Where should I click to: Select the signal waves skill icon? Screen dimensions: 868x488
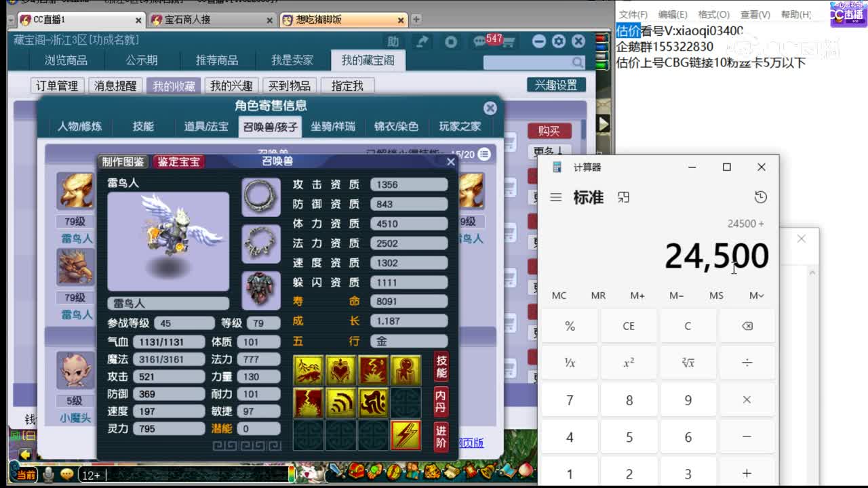(x=340, y=403)
